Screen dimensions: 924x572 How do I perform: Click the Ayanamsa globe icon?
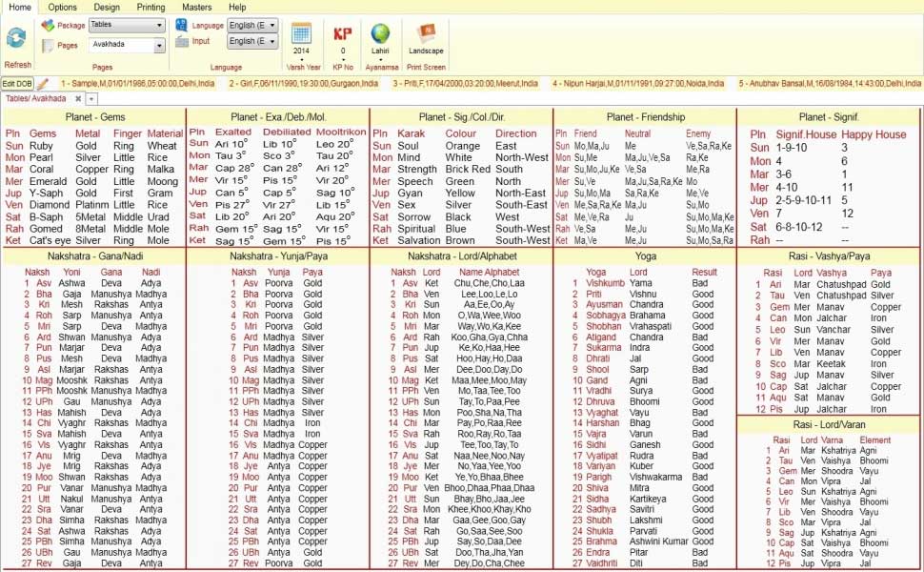click(x=380, y=33)
